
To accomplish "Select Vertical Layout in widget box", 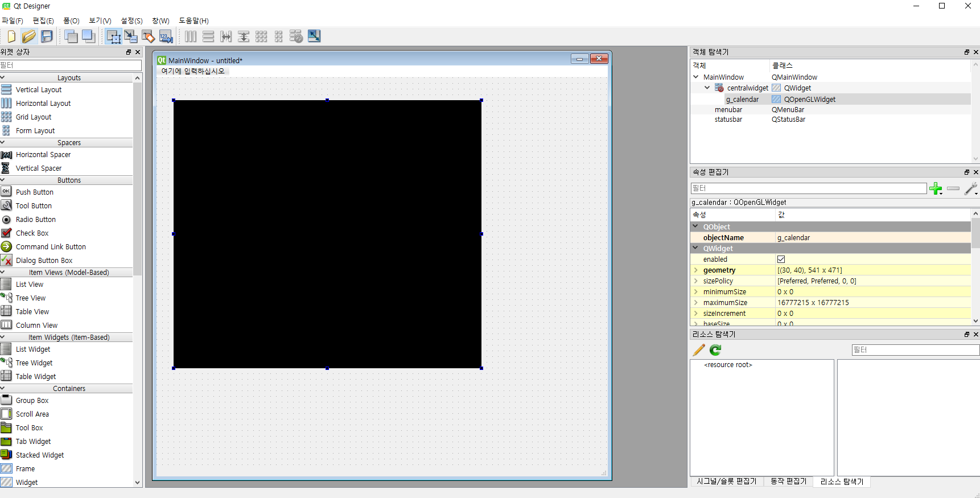I will [x=39, y=90].
